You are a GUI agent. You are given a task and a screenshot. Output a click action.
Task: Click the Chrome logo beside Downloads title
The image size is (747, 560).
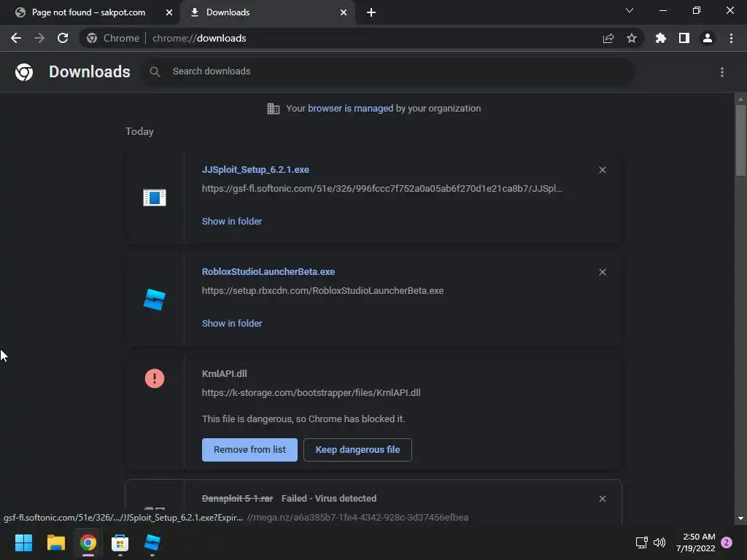[24, 72]
